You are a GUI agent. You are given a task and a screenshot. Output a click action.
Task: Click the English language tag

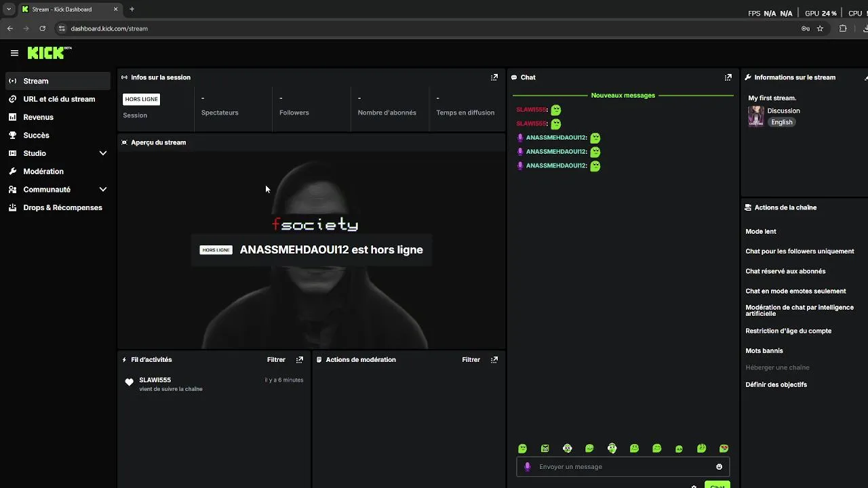(781, 122)
